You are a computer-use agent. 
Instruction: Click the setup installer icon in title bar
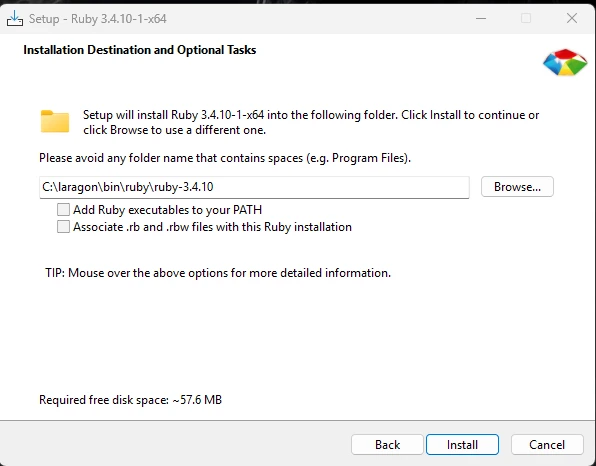pos(15,18)
